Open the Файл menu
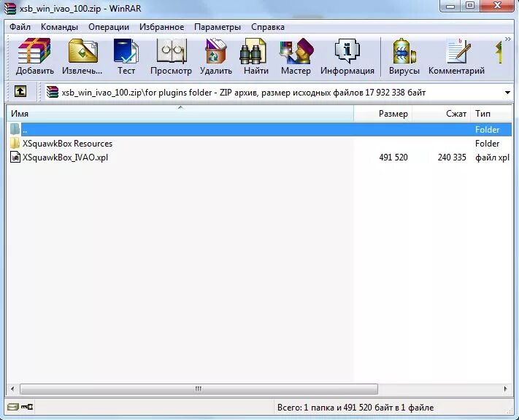519x420 pixels. pyautogui.click(x=20, y=27)
